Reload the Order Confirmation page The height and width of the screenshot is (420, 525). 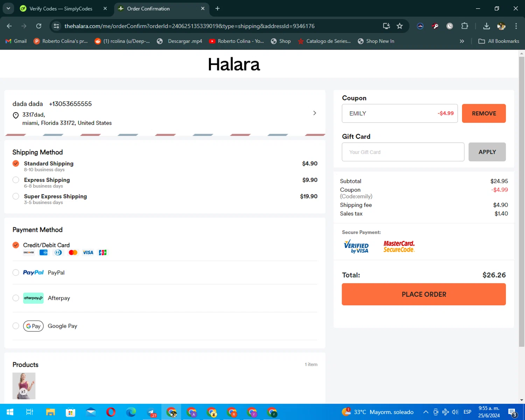[x=39, y=26]
